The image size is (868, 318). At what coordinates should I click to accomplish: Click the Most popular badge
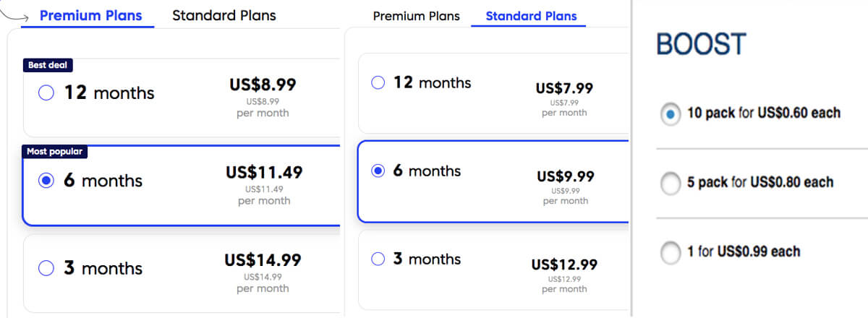pos(54,152)
